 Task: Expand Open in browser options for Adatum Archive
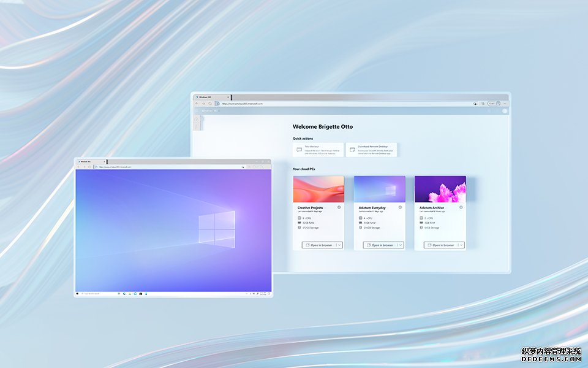(x=462, y=244)
